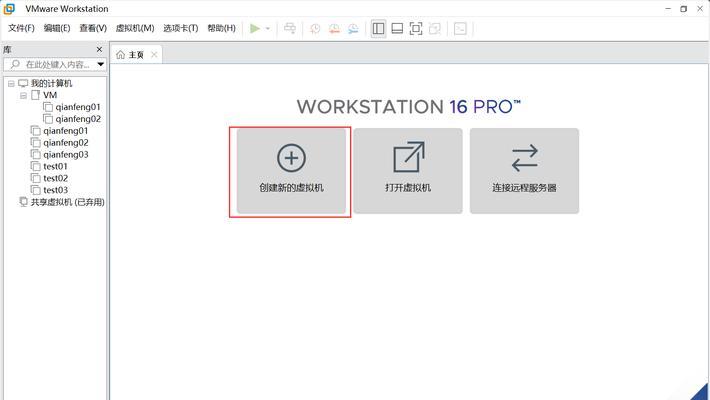Open the 查看(V) menu

(93, 28)
